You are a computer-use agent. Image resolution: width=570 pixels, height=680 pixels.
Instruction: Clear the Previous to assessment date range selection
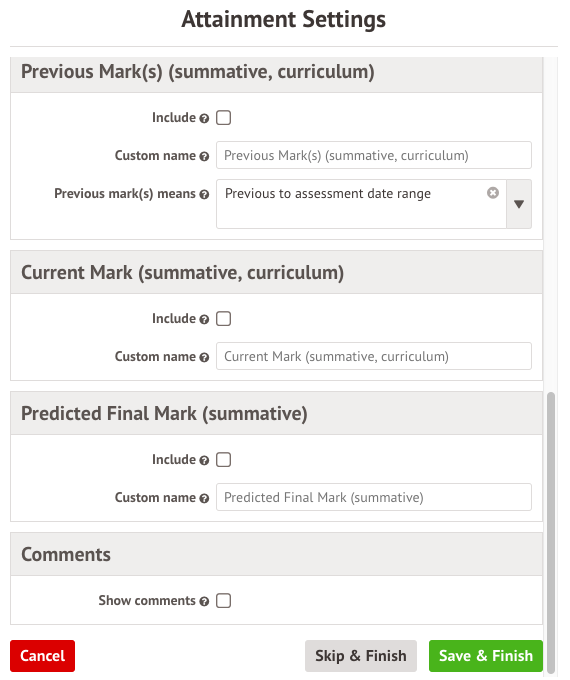492,193
